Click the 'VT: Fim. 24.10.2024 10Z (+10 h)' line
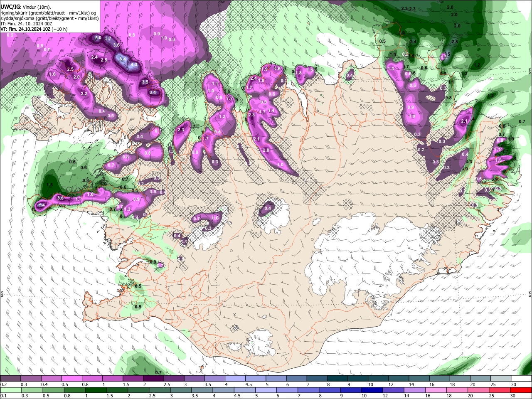The image size is (532, 399). click(34, 29)
